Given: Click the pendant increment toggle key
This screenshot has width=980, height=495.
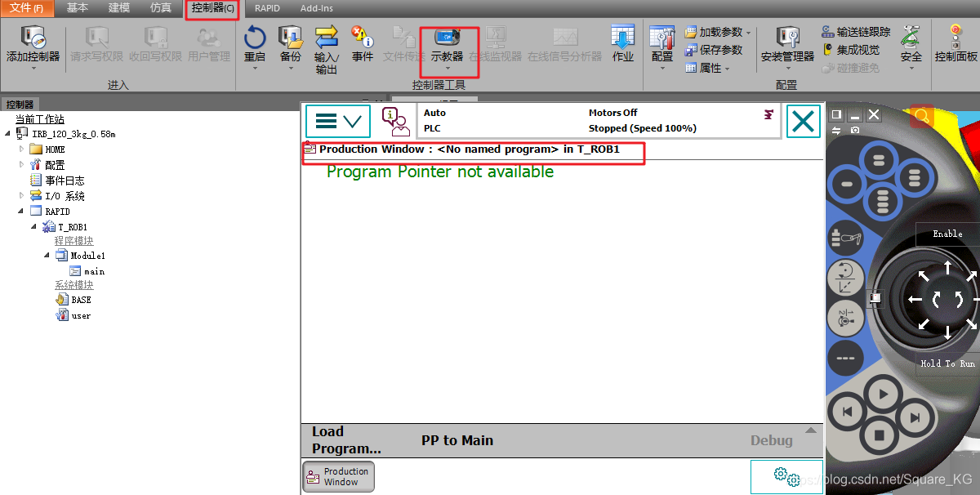Looking at the screenshot, I should (x=845, y=358).
